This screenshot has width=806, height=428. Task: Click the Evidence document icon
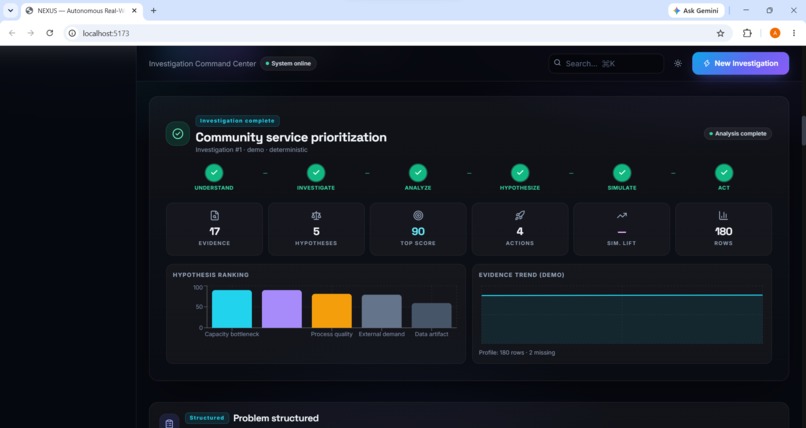214,215
